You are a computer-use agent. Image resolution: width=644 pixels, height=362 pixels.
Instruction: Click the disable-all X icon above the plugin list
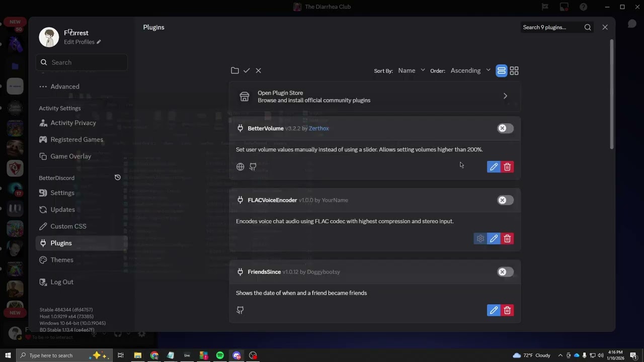[x=258, y=70]
